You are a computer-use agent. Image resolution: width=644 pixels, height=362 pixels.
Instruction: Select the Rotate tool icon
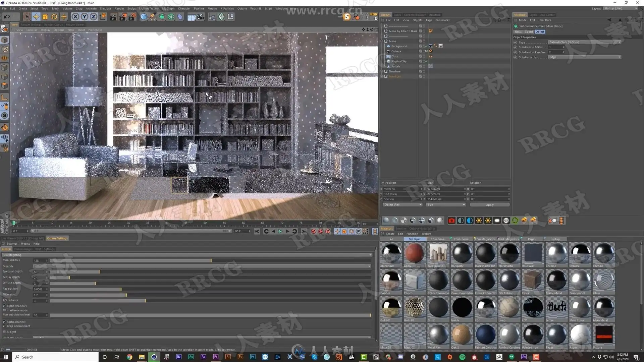coord(54,17)
